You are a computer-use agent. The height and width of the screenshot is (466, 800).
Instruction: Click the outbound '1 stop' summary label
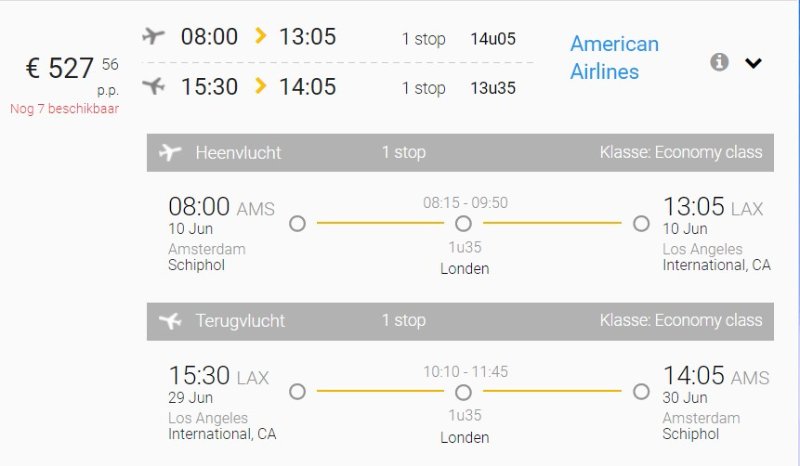423,39
